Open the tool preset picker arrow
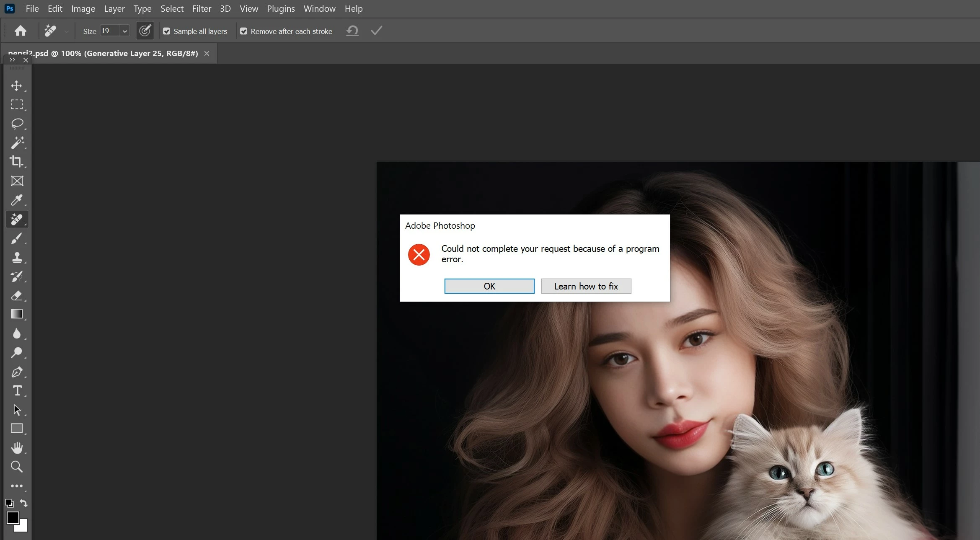 pos(66,31)
